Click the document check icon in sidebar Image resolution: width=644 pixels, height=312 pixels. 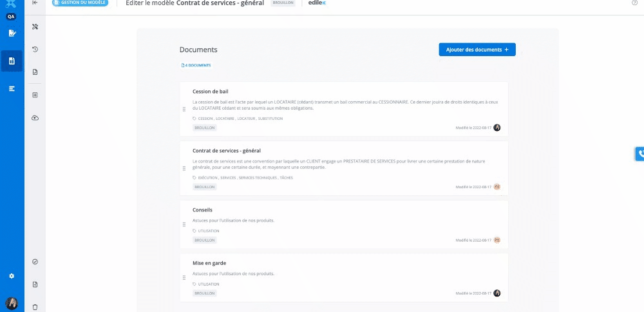click(x=35, y=72)
